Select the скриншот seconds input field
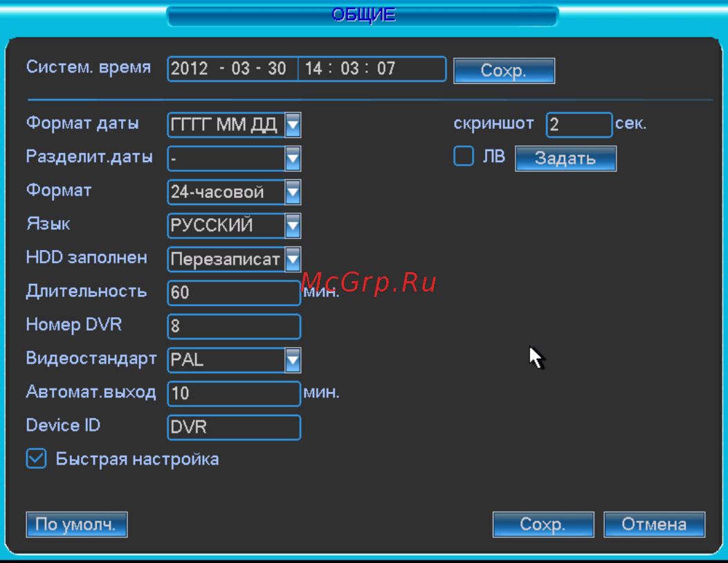This screenshot has width=728, height=563. tap(579, 125)
